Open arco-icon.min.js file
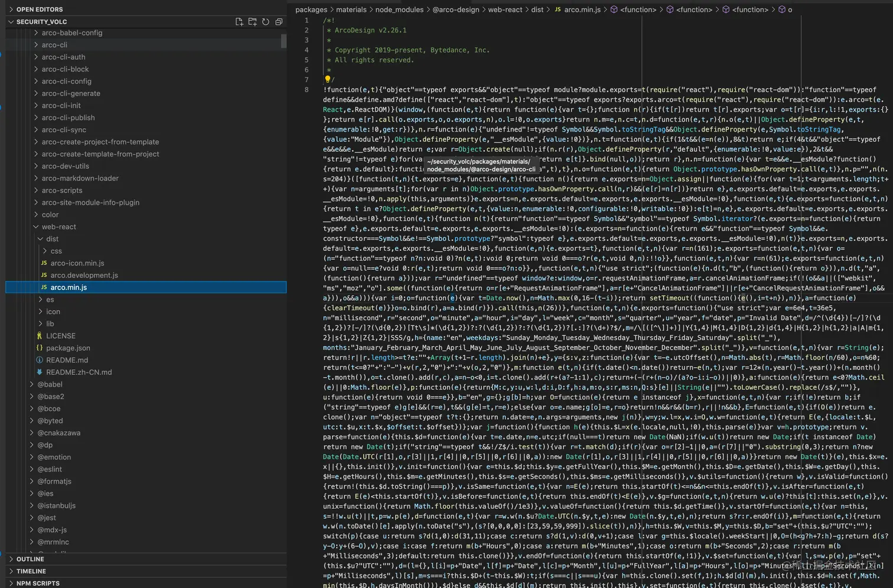Image resolution: width=893 pixels, height=588 pixels. (77, 263)
